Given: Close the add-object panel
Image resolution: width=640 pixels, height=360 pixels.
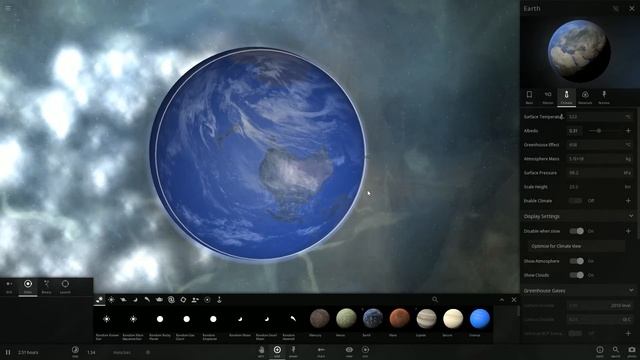Looking at the screenshot, I should [514, 300].
